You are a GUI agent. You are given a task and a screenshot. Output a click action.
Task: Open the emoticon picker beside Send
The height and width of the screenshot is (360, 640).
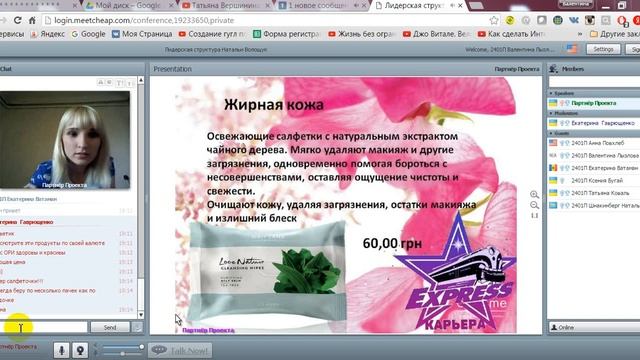point(137,327)
